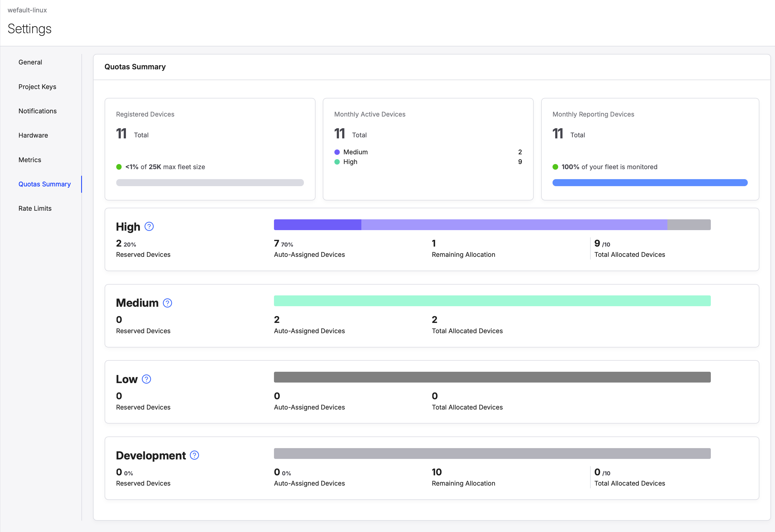Click the wefault-linux project breadcrumb
This screenshot has width=775, height=532.
point(27,10)
